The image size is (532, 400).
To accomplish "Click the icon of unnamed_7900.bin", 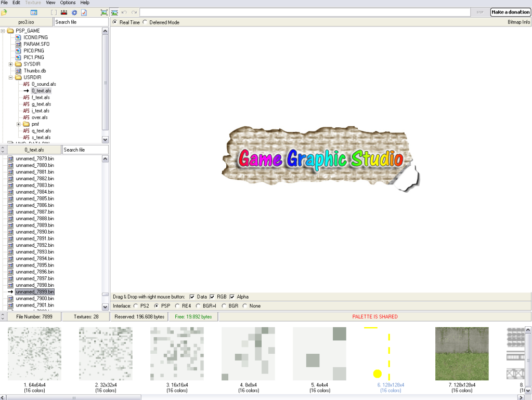I will (10, 299).
